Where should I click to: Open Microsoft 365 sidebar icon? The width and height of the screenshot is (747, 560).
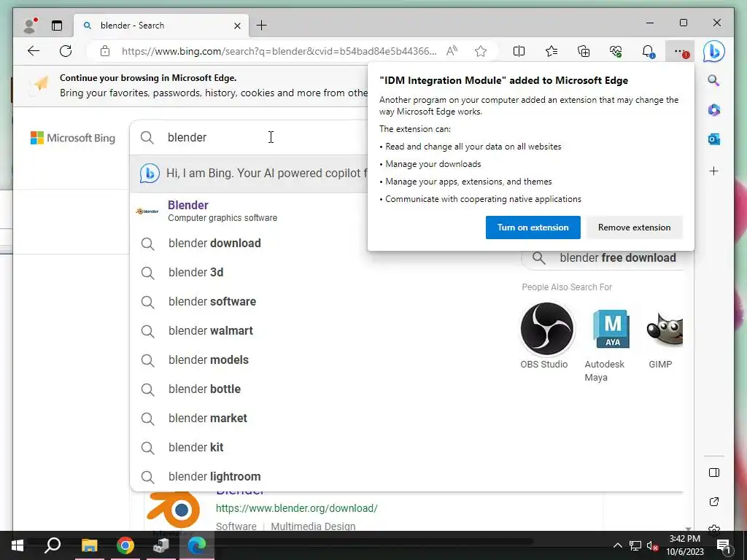[x=713, y=110]
